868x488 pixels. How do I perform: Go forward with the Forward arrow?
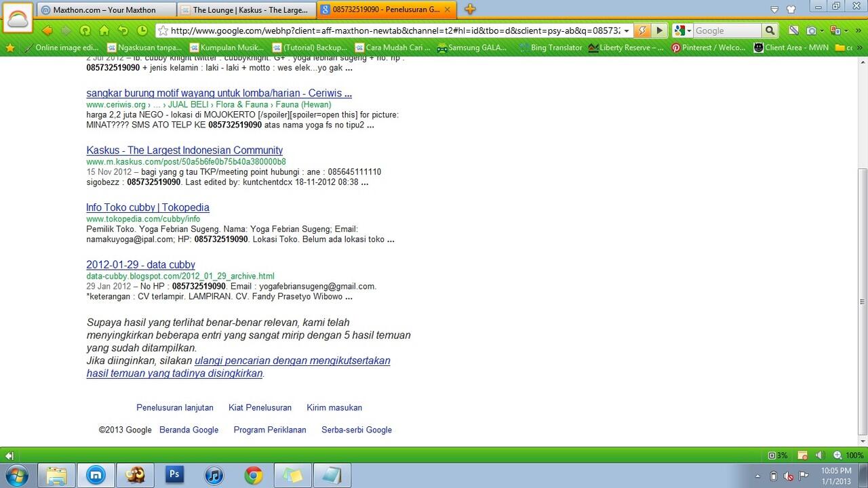point(66,30)
